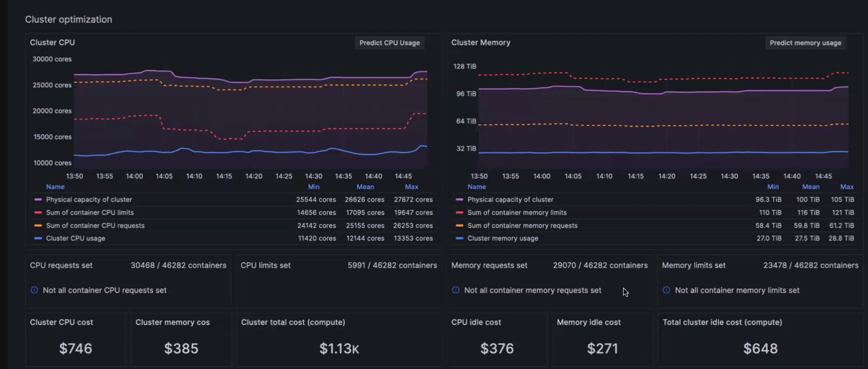Screen dimensions: 868x369
Task: Collapse the Cluster optimization row
Action: (x=68, y=19)
